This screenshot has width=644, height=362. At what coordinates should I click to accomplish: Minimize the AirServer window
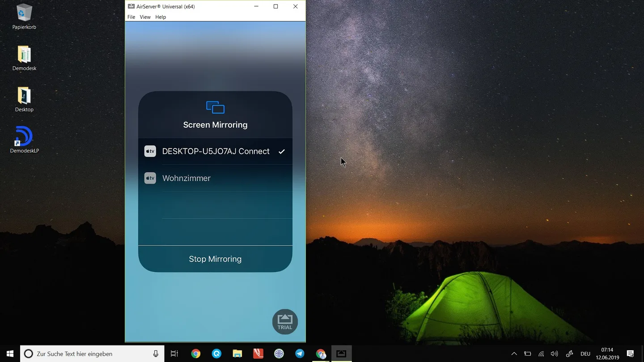[256, 6]
